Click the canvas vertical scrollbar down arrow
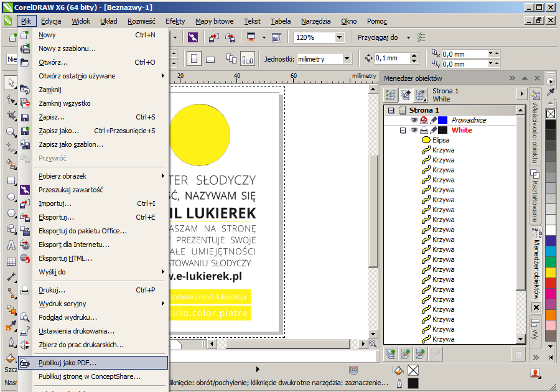The width and height of the screenshot is (560, 392). 373,334
